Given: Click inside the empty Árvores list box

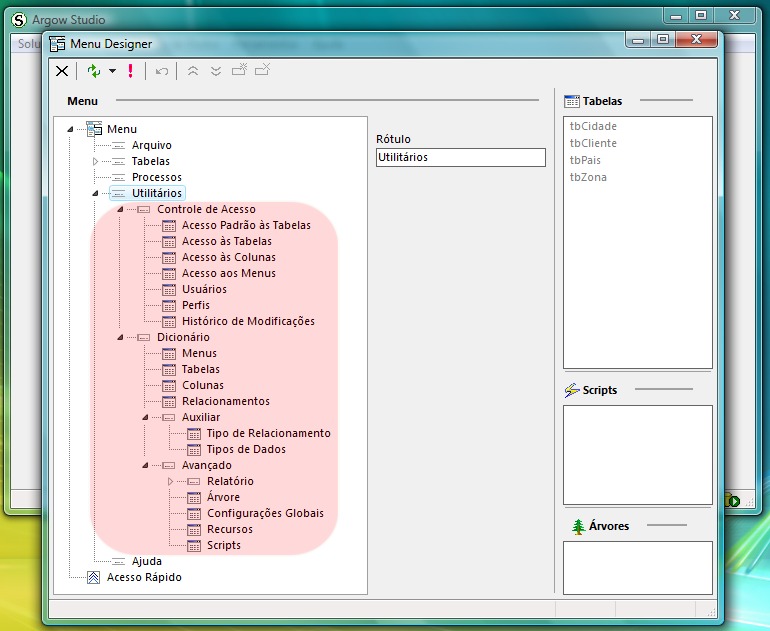Looking at the screenshot, I should pyautogui.click(x=637, y=568).
